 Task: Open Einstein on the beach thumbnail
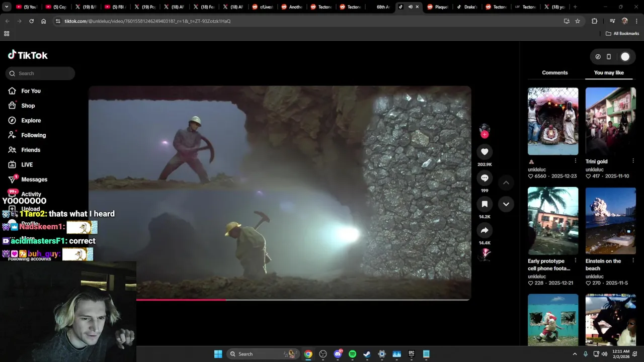pos(610,221)
